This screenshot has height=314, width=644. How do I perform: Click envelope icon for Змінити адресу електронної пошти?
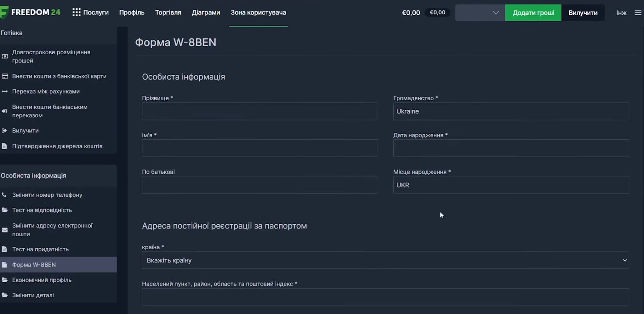(x=4, y=230)
